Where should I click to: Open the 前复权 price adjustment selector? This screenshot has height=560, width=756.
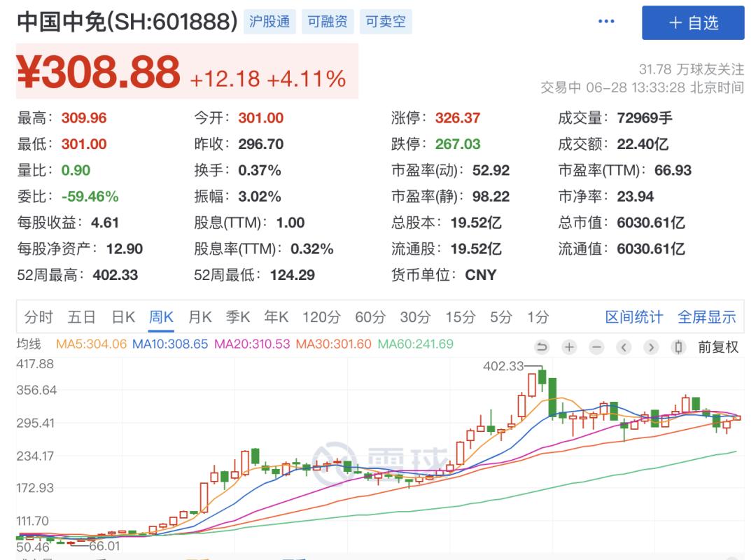pos(718,346)
